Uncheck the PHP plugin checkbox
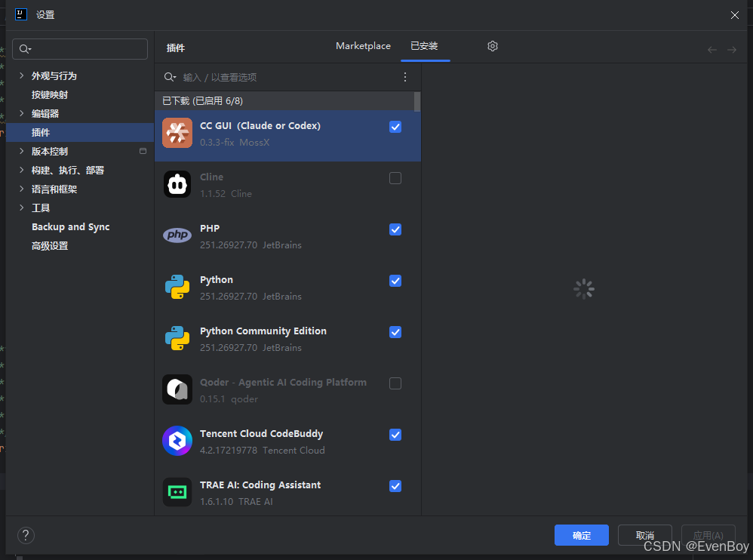The image size is (753, 560). 395,229
